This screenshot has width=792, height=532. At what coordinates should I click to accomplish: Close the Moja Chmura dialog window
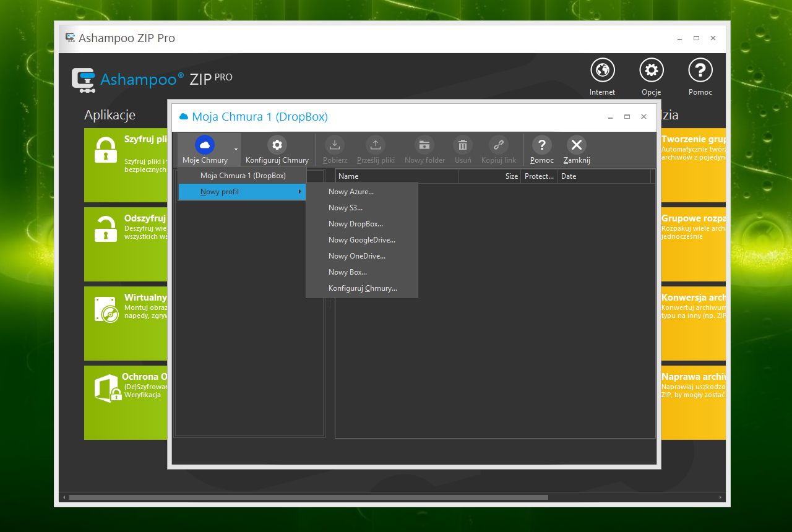[x=643, y=117]
